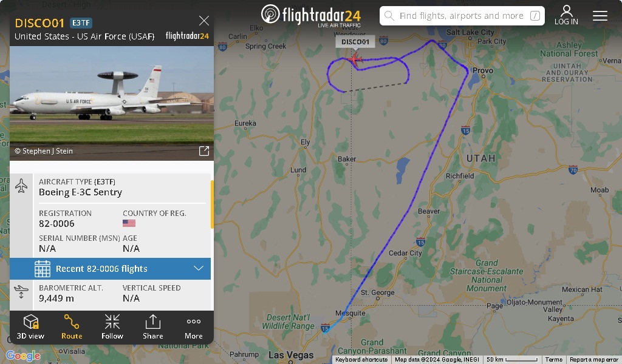
Task: Click the calendar icon beside recent flights
Action: pos(43,269)
